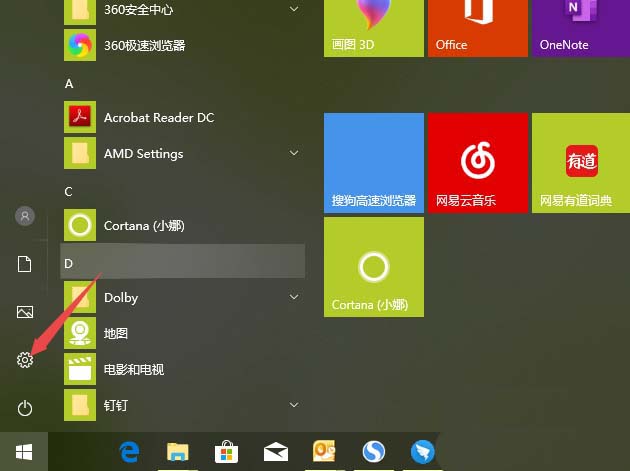Open Documents icon in left sidebar
The height and width of the screenshot is (471, 630).
[x=25, y=264]
